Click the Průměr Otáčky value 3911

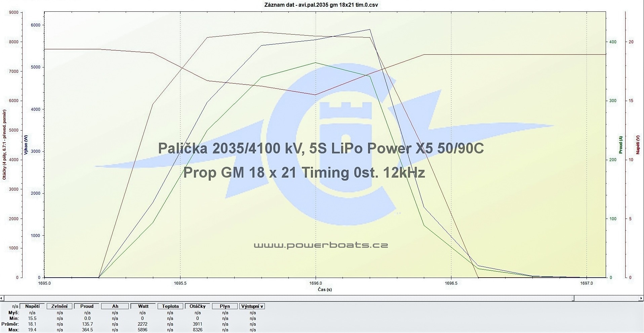point(197,324)
